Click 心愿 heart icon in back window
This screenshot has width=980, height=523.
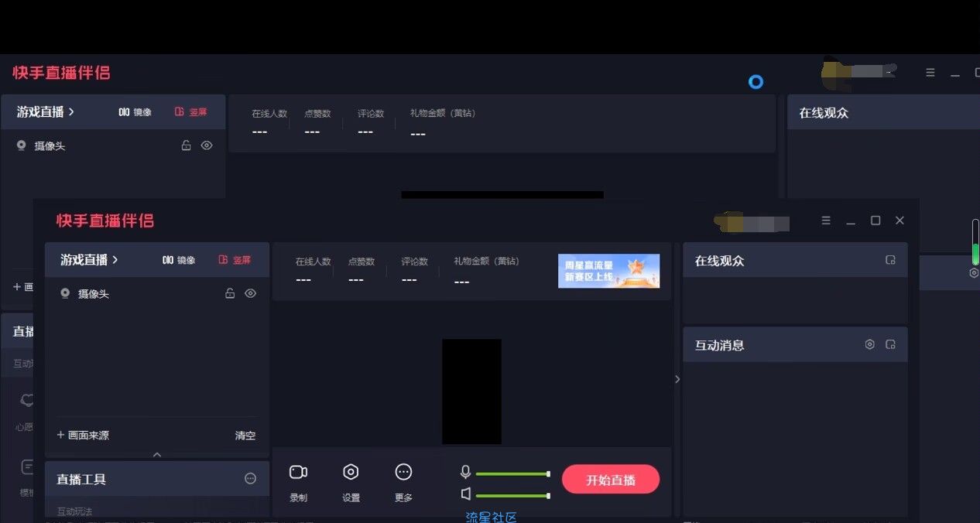coord(27,400)
